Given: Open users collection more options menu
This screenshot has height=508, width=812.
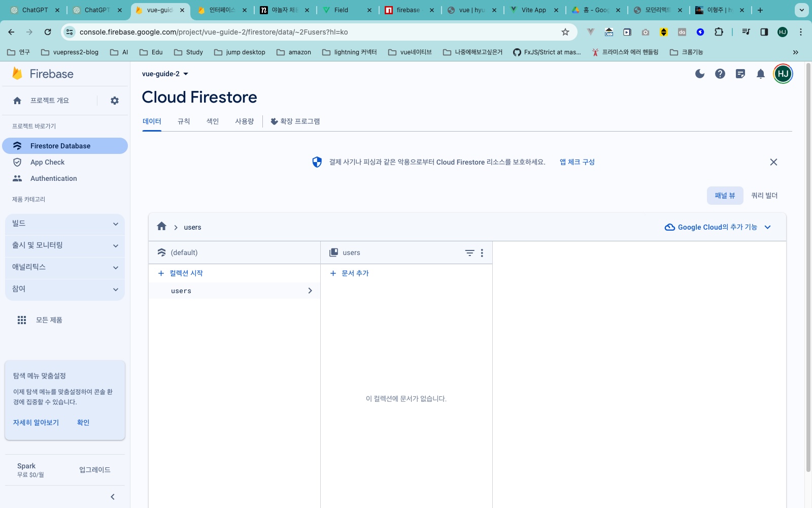Looking at the screenshot, I should [x=482, y=252].
